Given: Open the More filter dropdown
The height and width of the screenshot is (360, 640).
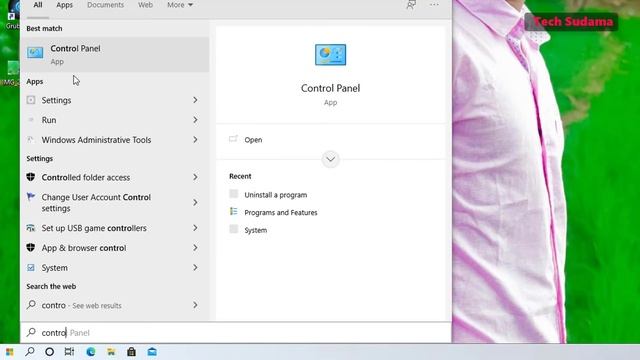Looking at the screenshot, I should point(180,5).
